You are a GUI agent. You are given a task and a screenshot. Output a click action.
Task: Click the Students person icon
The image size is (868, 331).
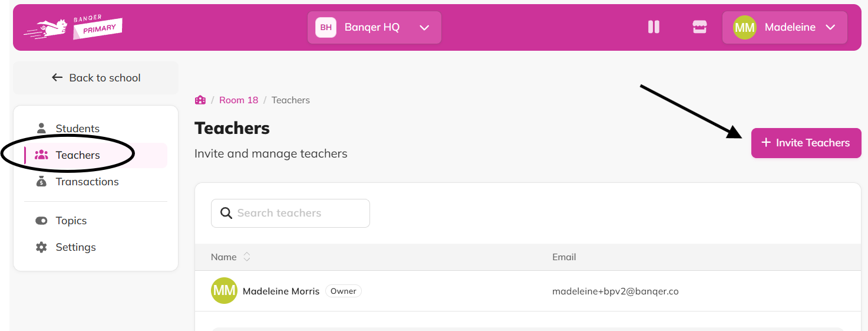click(41, 128)
